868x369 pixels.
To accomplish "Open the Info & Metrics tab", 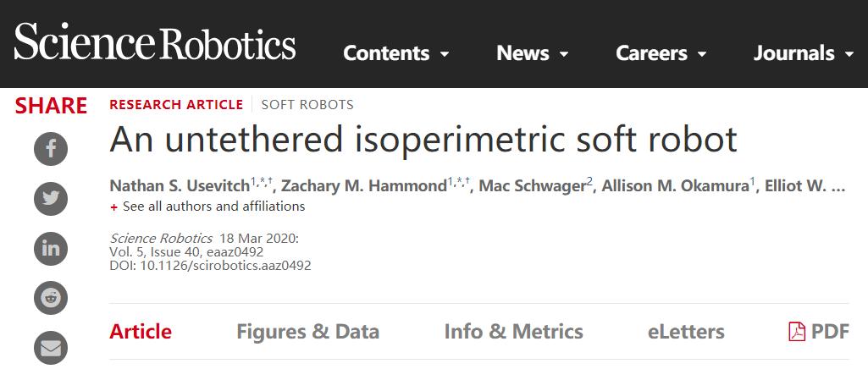I will [513, 331].
